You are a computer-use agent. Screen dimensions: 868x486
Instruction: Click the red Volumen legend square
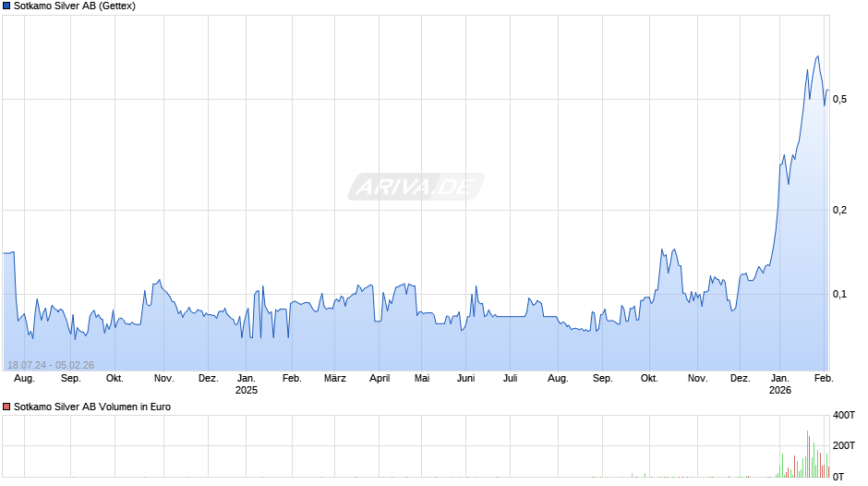6,407
